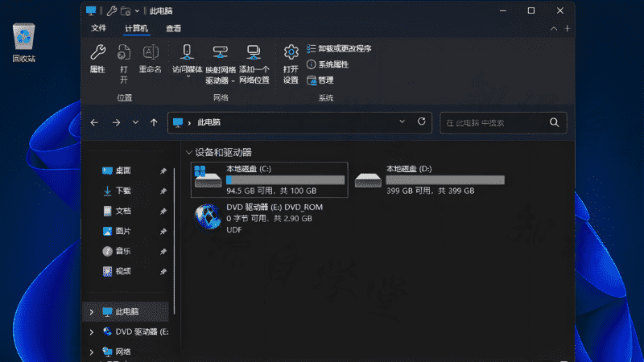
Task: Open recent locations dropdown chevron
Action: (x=135, y=122)
